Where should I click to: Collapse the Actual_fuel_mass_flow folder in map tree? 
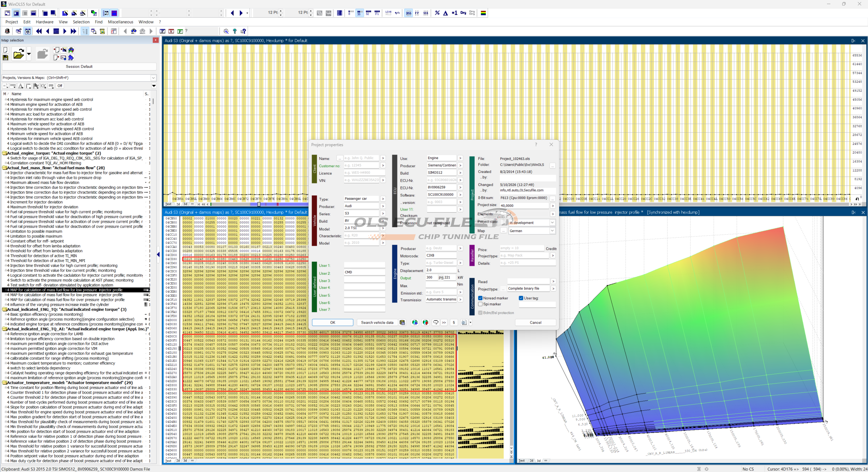(5, 168)
